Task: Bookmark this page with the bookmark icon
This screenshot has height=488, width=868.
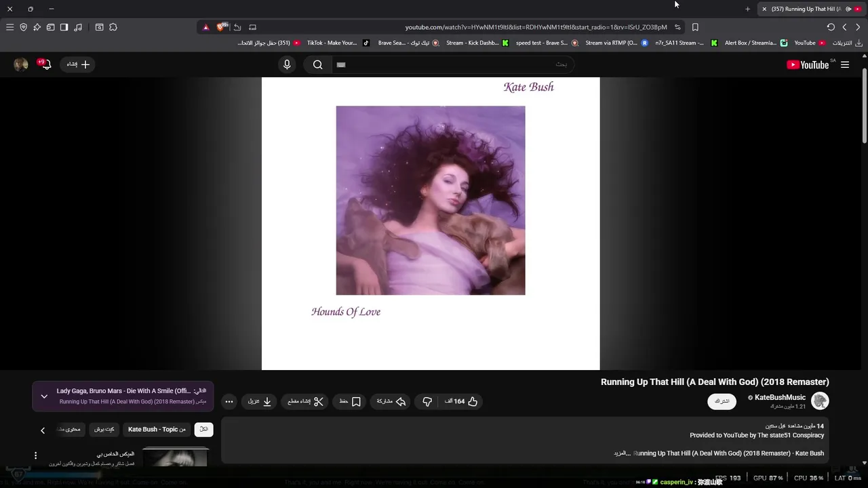Action: [x=695, y=27]
